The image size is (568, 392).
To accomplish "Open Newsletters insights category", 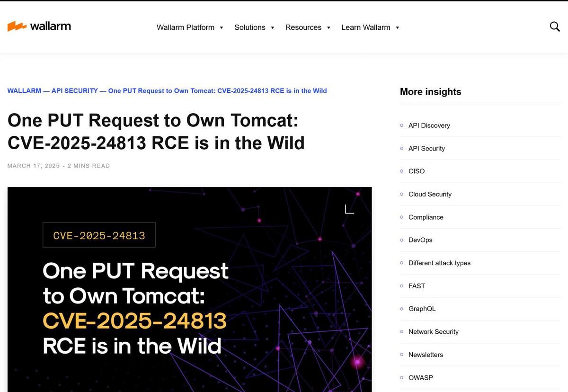I will point(426,355).
